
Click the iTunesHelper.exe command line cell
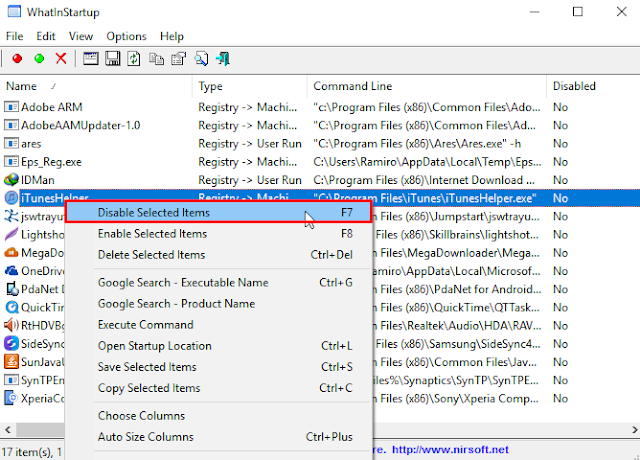(424, 198)
